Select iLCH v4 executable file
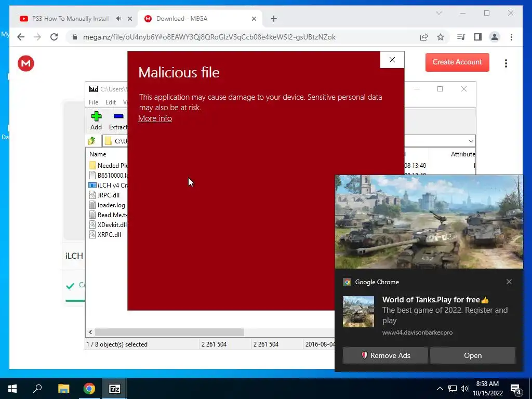 pyautogui.click(x=108, y=185)
